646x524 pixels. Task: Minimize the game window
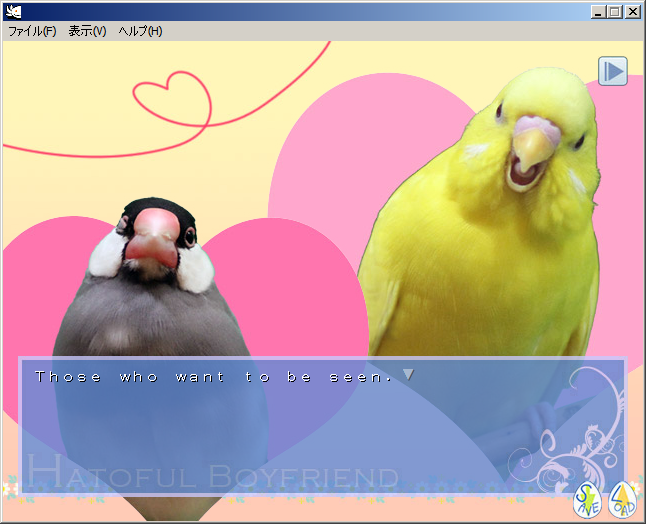point(598,12)
